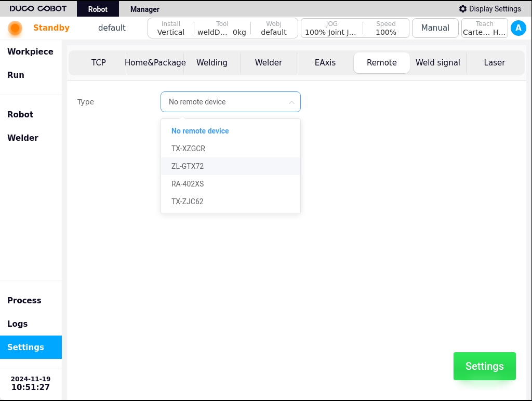Open the Manager top tab
The width and height of the screenshot is (532, 401).
[145, 9]
